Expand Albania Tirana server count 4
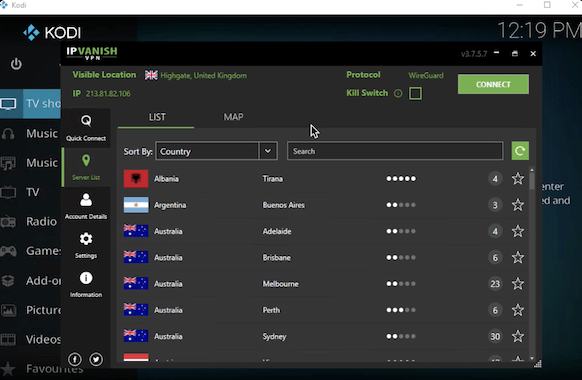 [495, 179]
